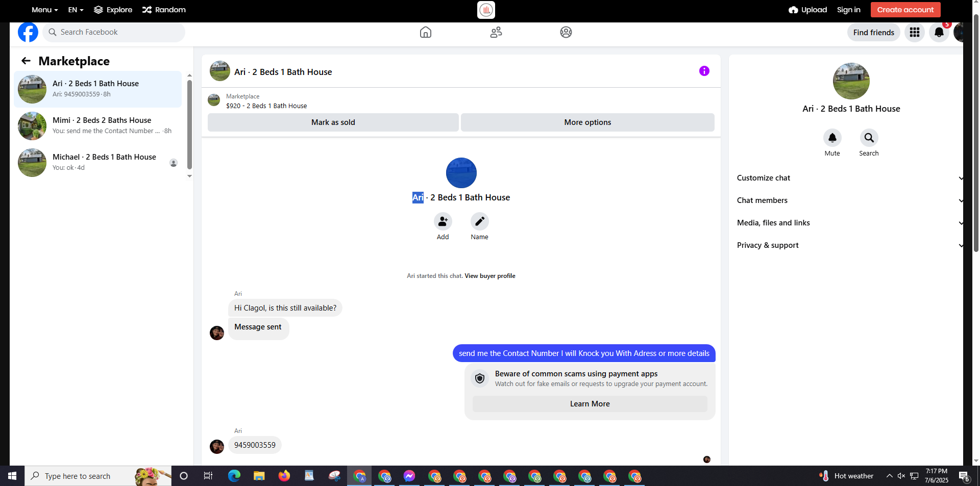980x486 pixels.
Task: Go to the Home feed icon
Action: (426, 32)
